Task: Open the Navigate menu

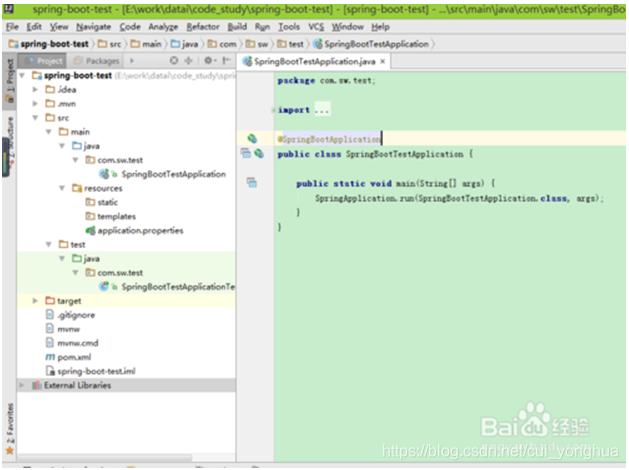Action: pyautogui.click(x=93, y=27)
